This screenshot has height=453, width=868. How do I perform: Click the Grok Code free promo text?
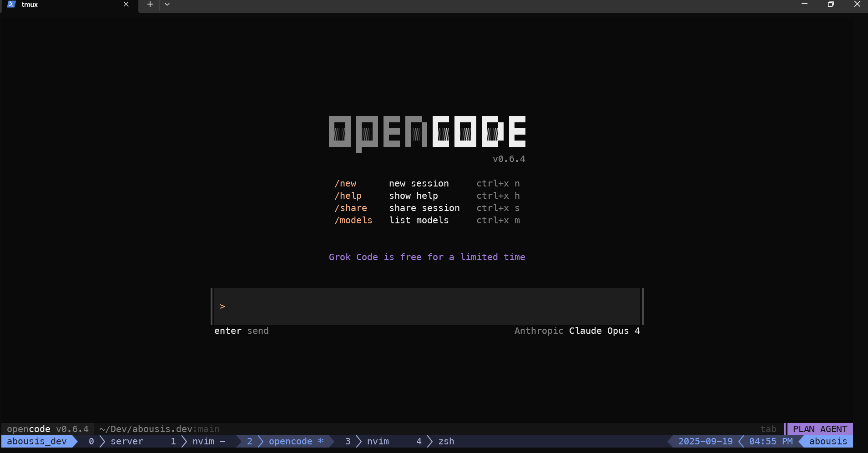tap(427, 257)
